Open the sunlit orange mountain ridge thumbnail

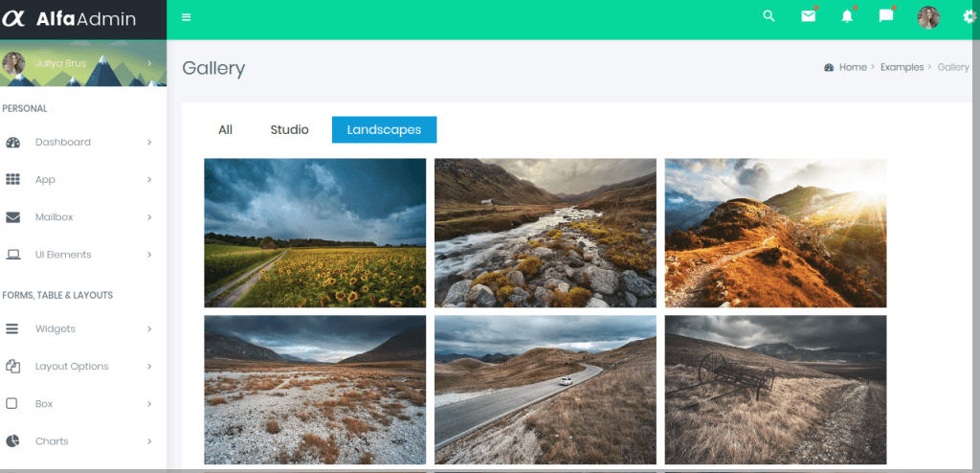pos(775,233)
